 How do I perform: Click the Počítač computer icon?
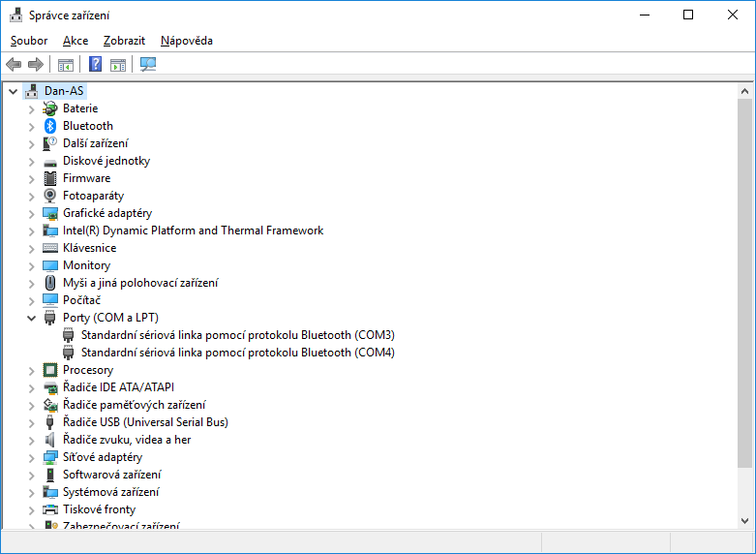click(x=50, y=300)
